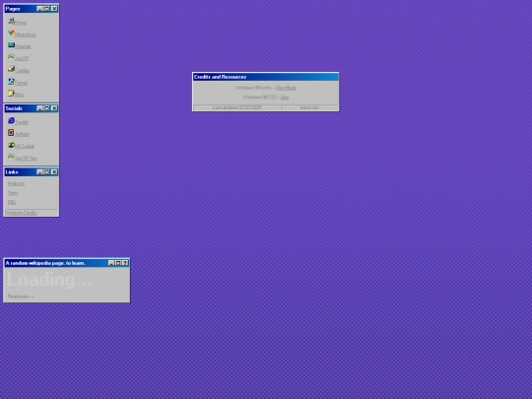Screen dimensions: 532x399
Task: Close the Links window
Action: 54,172
